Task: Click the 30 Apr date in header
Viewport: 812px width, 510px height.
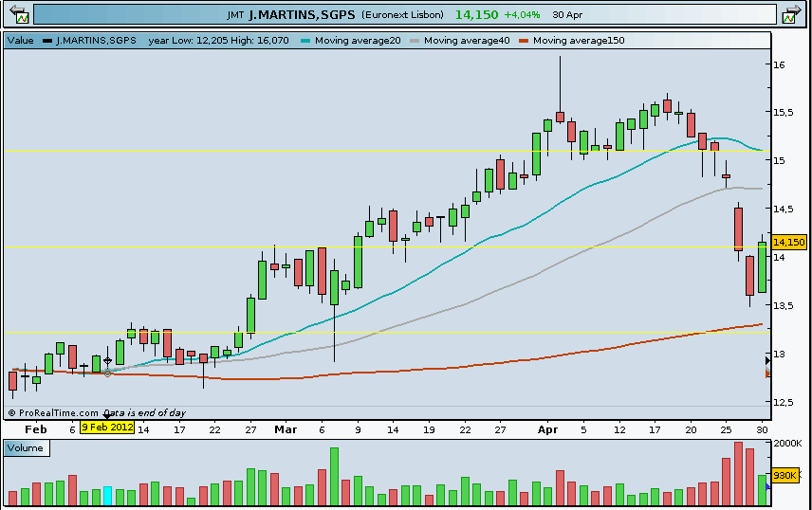Action: [x=567, y=14]
